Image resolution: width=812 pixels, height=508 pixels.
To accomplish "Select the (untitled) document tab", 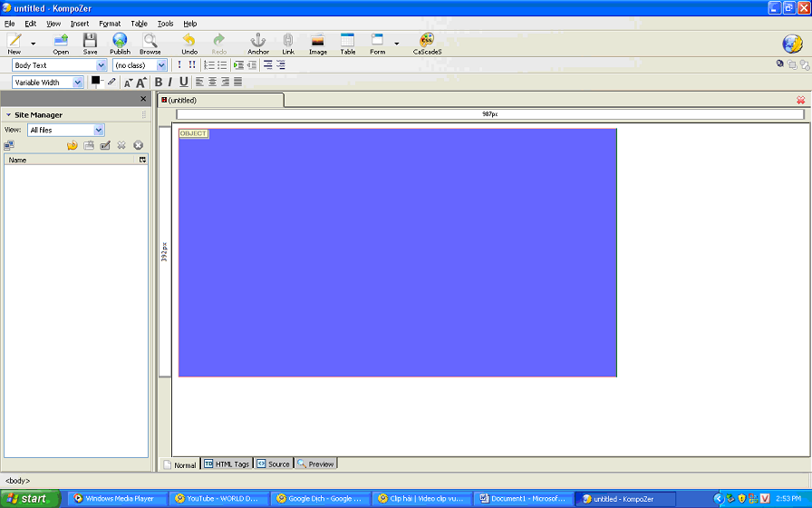I will pyautogui.click(x=220, y=100).
